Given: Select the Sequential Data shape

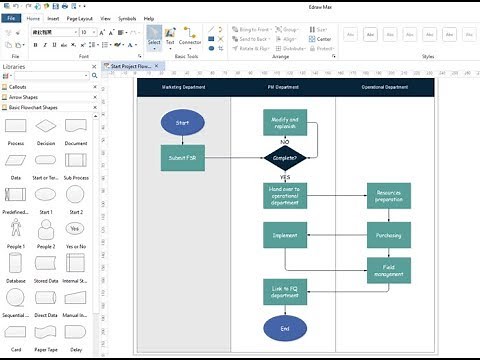Looking at the screenshot, I should pyautogui.click(x=15, y=297).
